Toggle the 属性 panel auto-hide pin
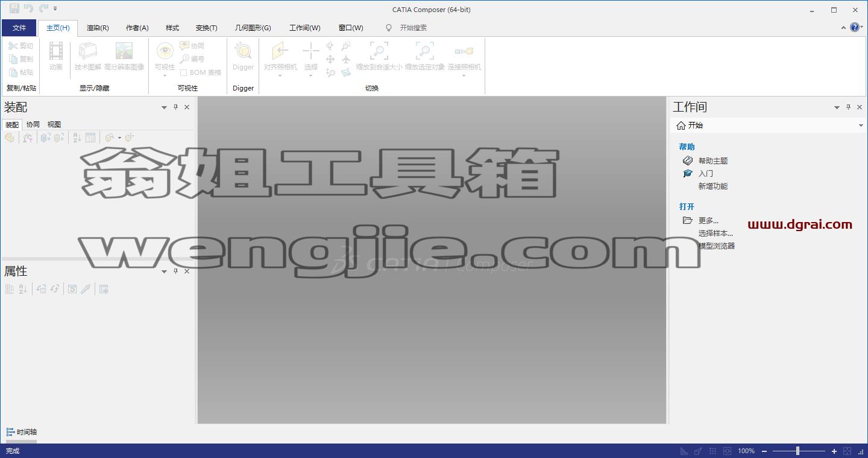 click(175, 272)
